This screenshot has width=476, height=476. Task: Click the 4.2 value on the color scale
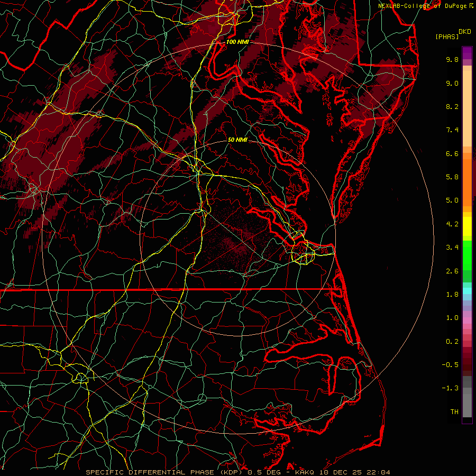452,224
